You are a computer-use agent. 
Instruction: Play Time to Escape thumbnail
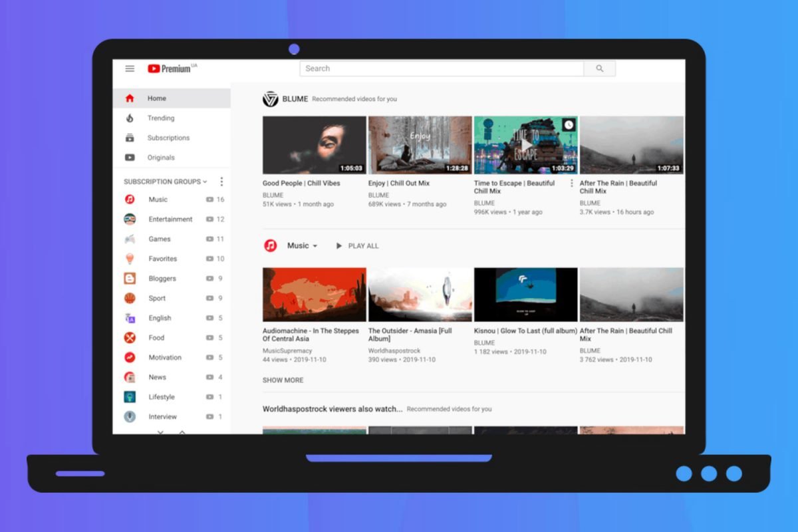526,145
